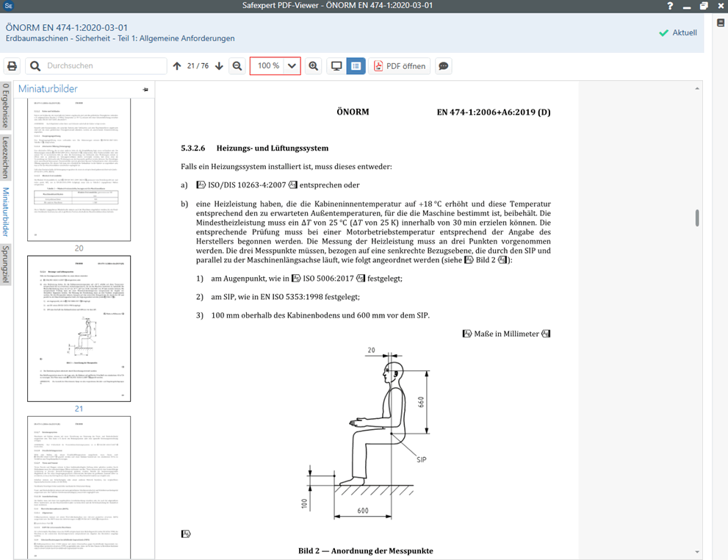Click the help question mark icon
Screen dimensions: 728x560
pos(669,6)
